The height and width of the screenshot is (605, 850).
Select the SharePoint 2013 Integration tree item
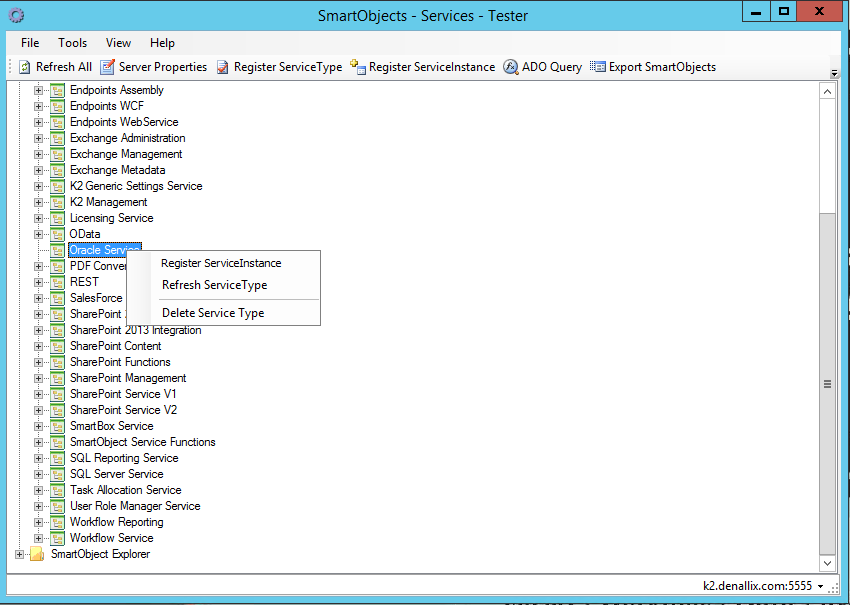click(136, 330)
